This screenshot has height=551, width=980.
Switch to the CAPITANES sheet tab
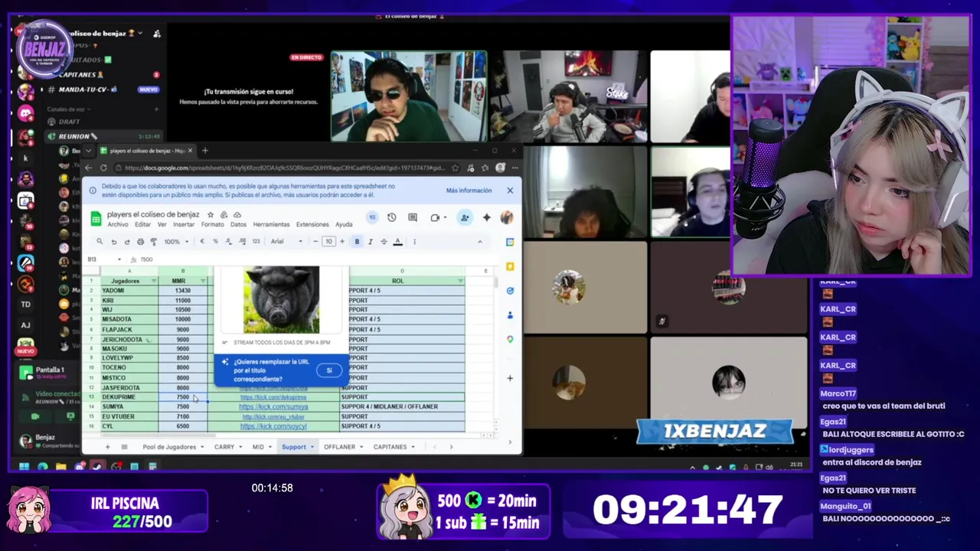[390, 447]
